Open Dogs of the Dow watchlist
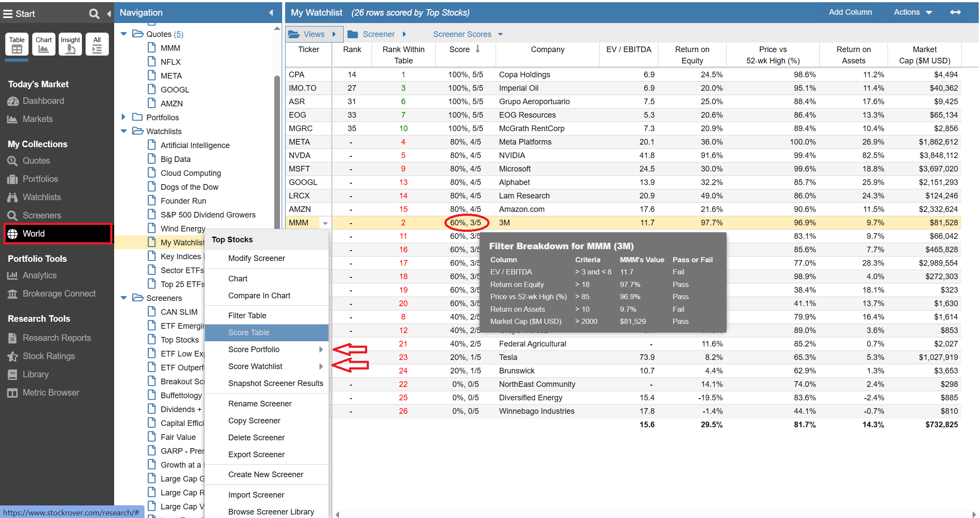This screenshot has width=980, height=518. 189,187
